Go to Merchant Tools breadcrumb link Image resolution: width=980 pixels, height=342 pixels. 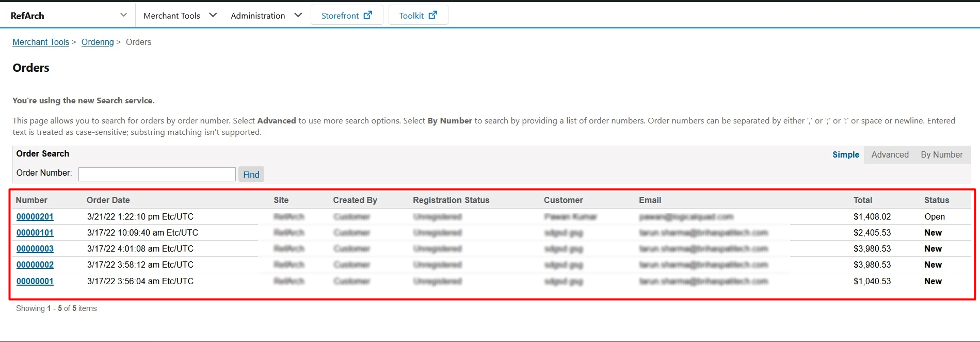[41, 42]
